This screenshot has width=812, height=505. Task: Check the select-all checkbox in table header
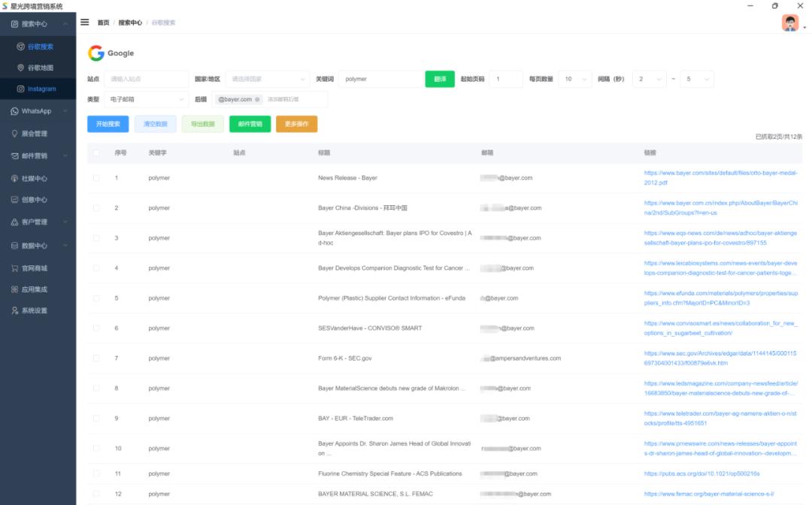click(x=96, y=153)
